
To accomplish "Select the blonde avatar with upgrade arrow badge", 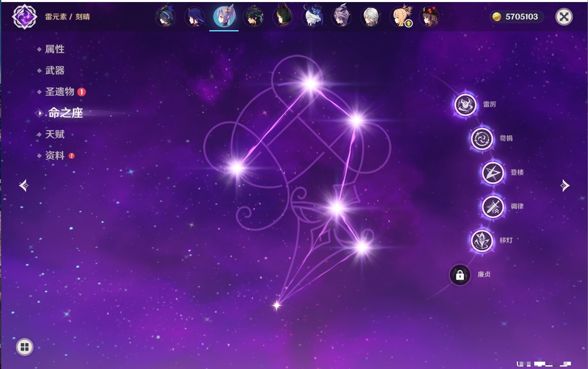I will [x=401, y=17].
